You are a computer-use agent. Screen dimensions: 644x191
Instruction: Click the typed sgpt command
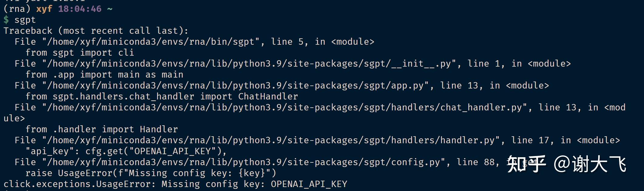coord(25,20)
